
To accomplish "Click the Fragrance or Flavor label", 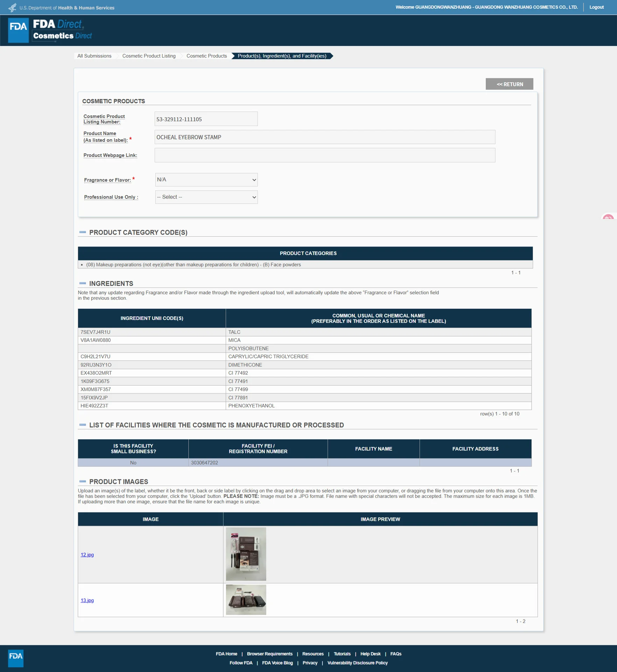I will tap(107, 180).
